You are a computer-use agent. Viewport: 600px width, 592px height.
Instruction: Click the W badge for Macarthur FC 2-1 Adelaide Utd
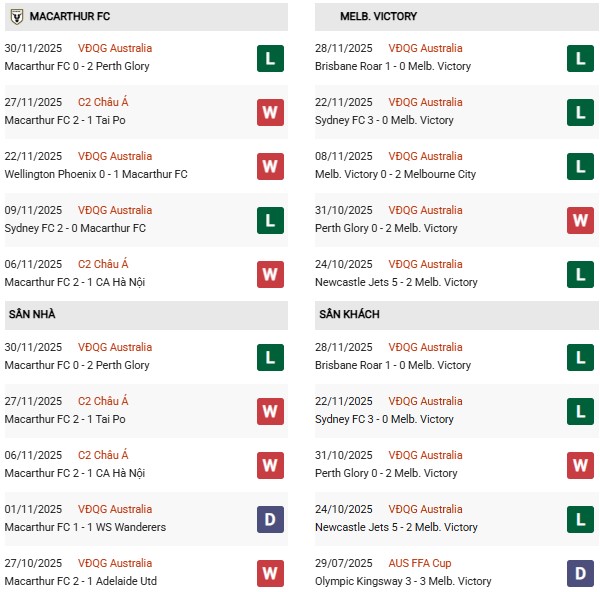click(269, 573)
